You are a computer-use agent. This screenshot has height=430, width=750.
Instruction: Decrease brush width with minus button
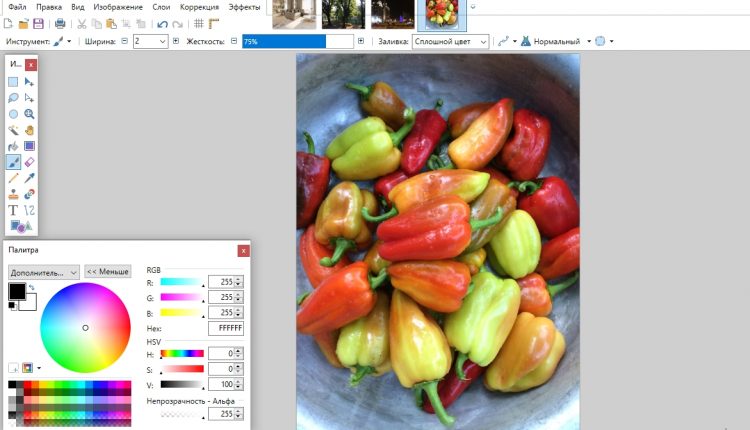(124, 41)
